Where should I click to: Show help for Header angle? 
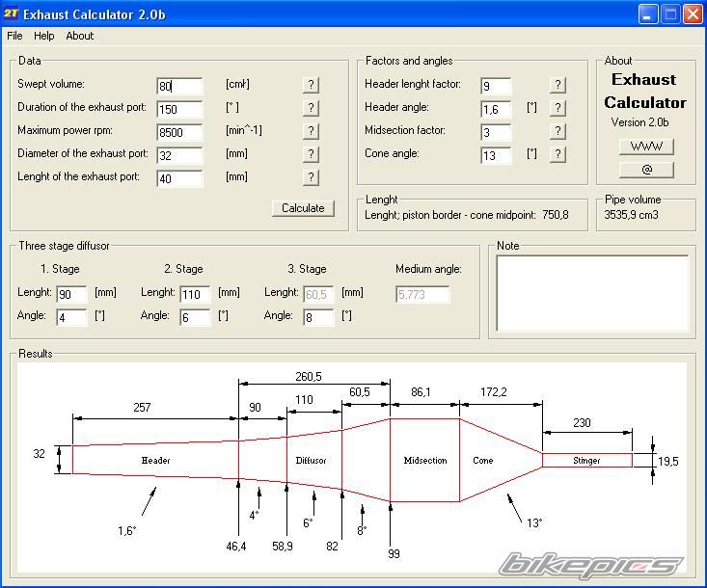pos(557,108)
